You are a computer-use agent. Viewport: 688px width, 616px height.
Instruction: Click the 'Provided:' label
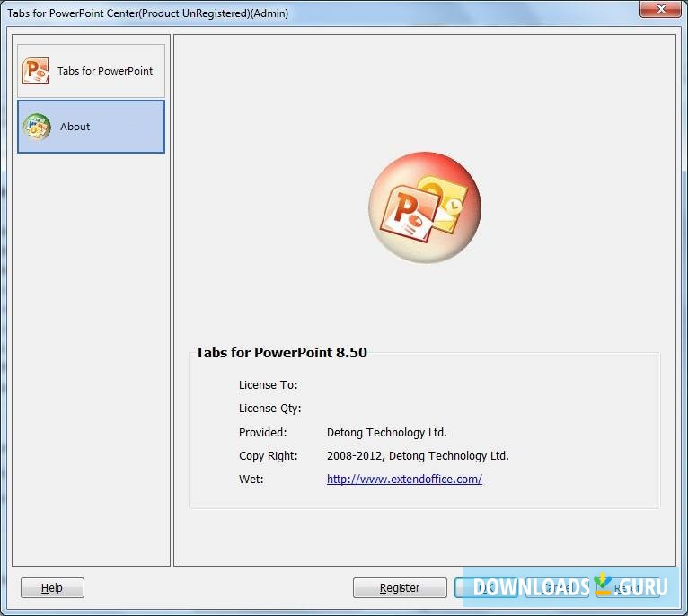262,432
